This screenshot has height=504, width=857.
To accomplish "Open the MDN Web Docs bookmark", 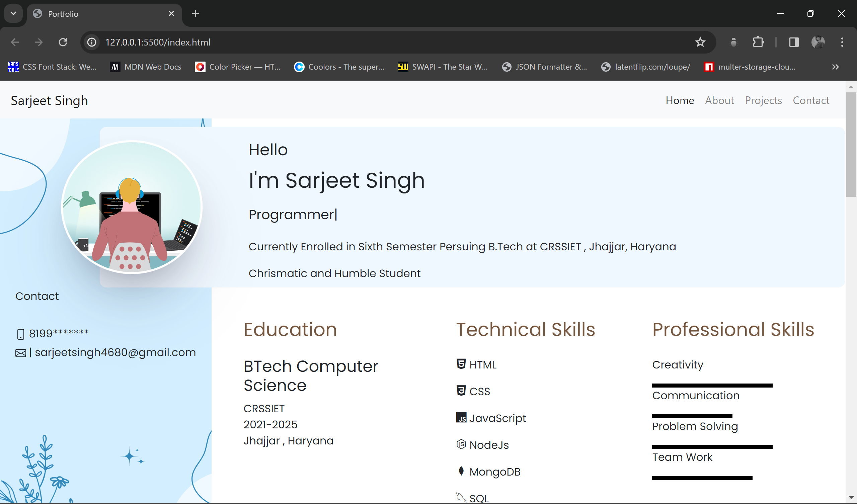I will point(146,67).
